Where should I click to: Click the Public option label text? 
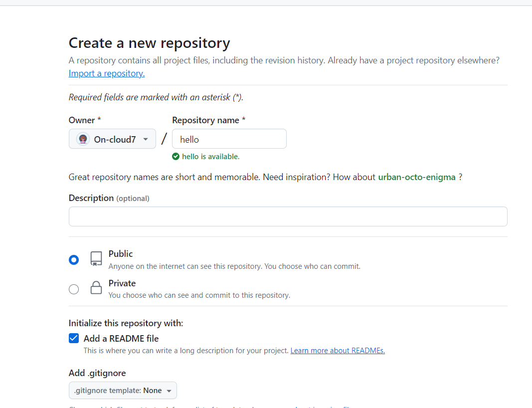pyautogui.click(x=121, y=254)
